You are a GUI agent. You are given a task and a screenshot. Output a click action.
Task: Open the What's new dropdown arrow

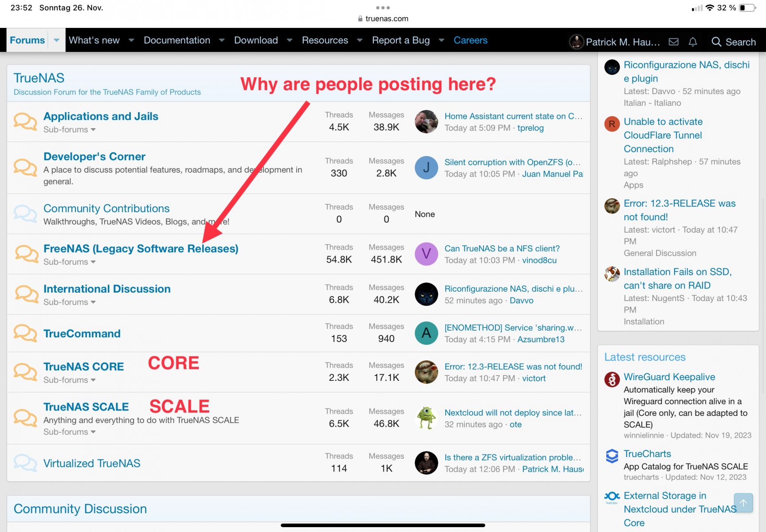tap(131, 40)
